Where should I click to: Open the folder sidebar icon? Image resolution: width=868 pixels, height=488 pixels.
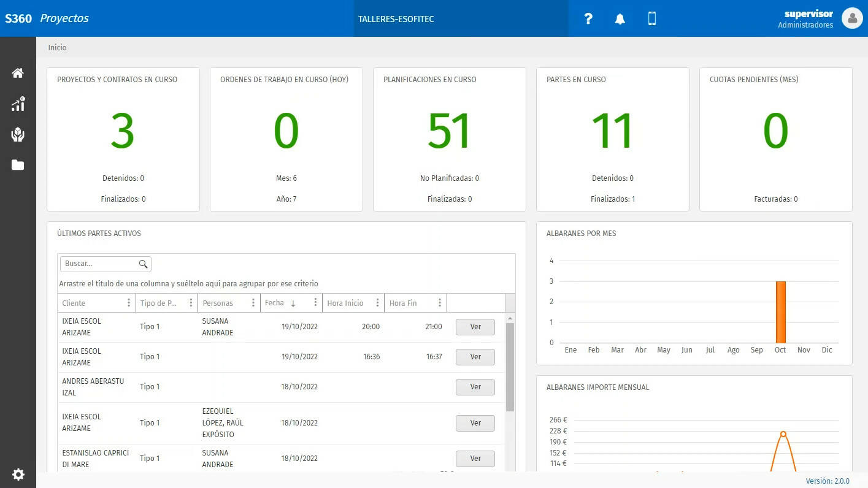tap(18, 165)
